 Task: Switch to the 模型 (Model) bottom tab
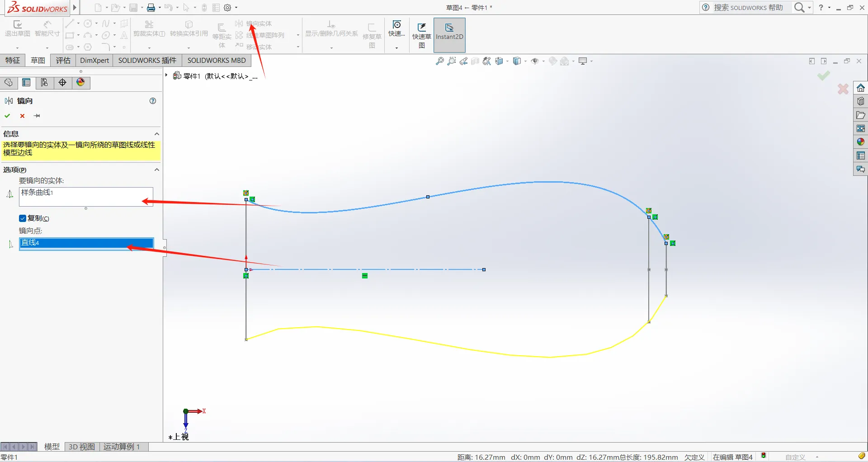[x=52, y=447]
